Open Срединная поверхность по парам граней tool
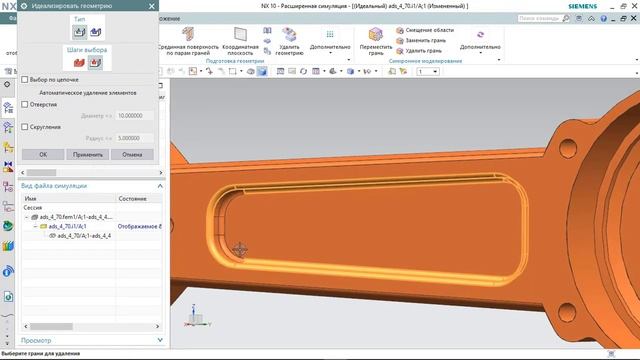The width and height of the screenshot is (640, 360). pyautogui.click(x=188, y=41)
